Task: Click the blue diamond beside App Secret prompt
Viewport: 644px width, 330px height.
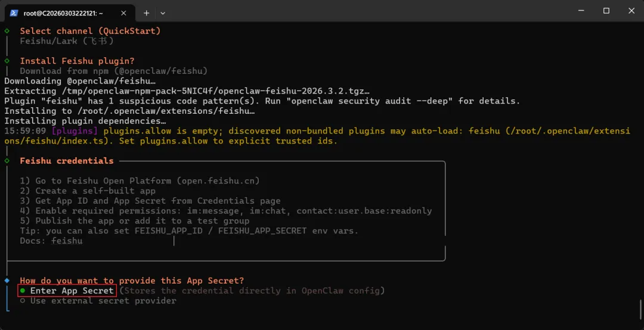Action: click(7, 281)
